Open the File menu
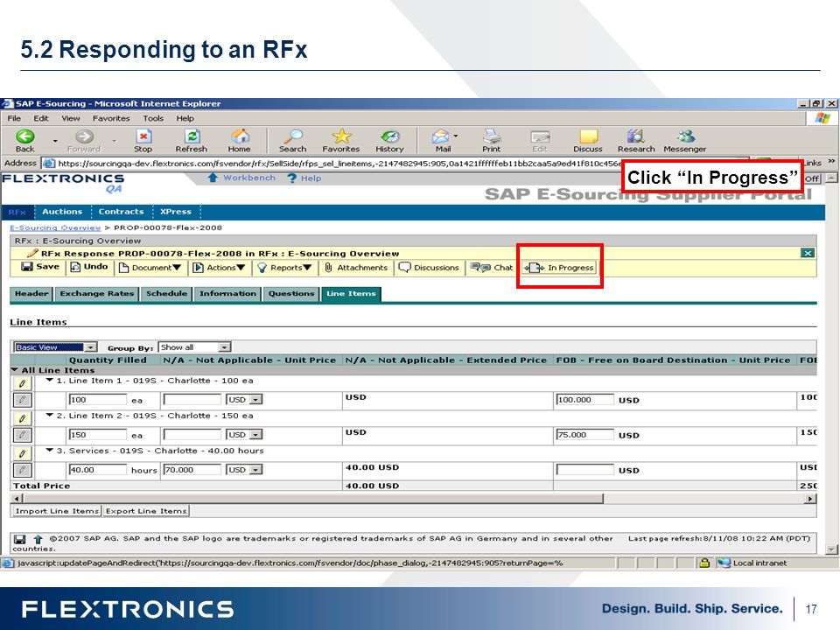Viewport: 840px width, 630px height. pos(14,118)
